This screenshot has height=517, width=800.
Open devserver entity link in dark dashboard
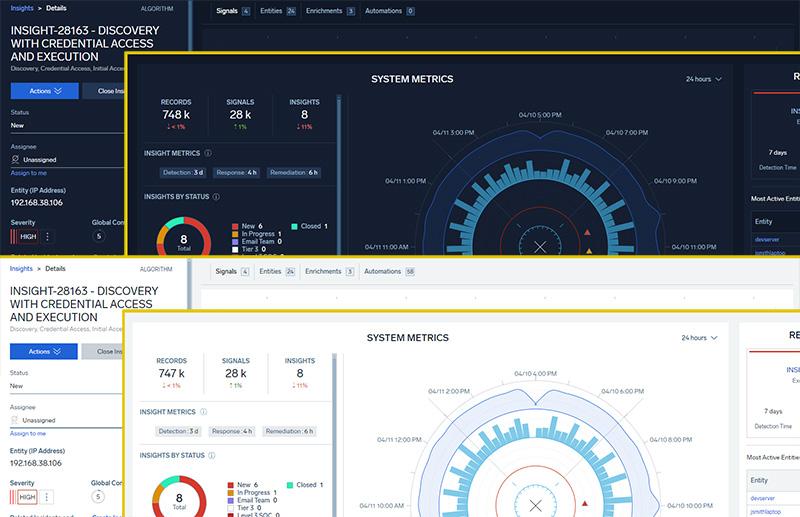pos(767,239)
